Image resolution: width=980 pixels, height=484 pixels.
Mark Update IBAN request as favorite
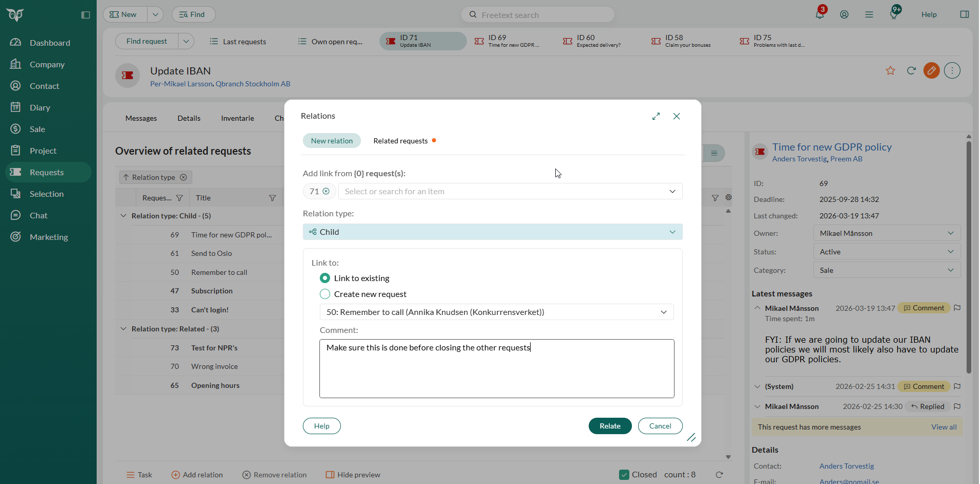point(891,71)
